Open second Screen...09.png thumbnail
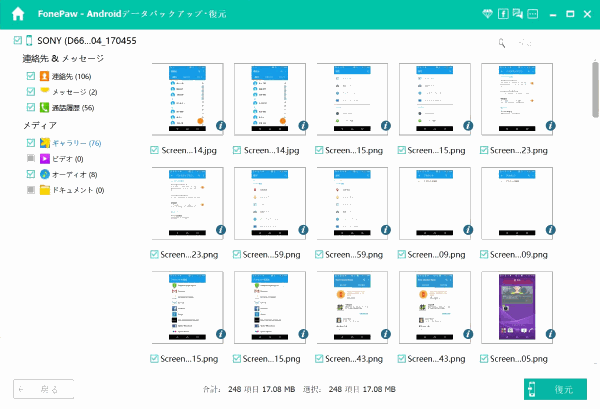The image size is (600, 409). 517,204
